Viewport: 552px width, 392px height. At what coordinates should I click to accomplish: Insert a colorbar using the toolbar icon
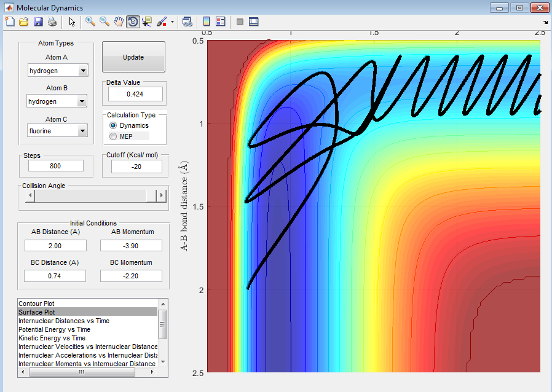207,22
